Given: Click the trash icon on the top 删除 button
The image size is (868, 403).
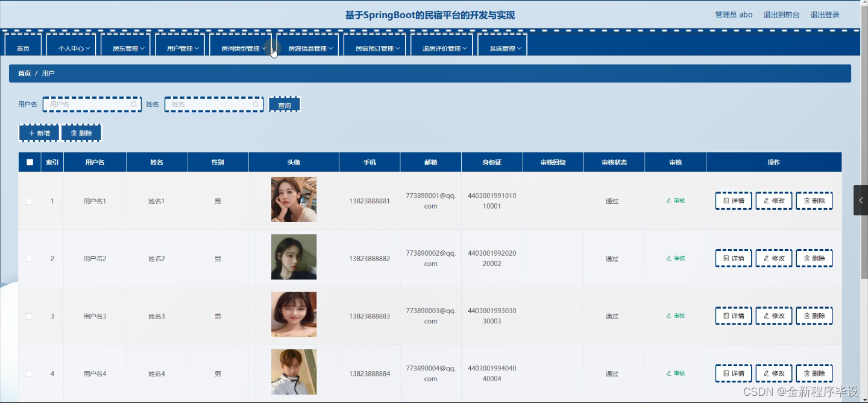Looking at the screenshot, I should (x=73, y=132).
